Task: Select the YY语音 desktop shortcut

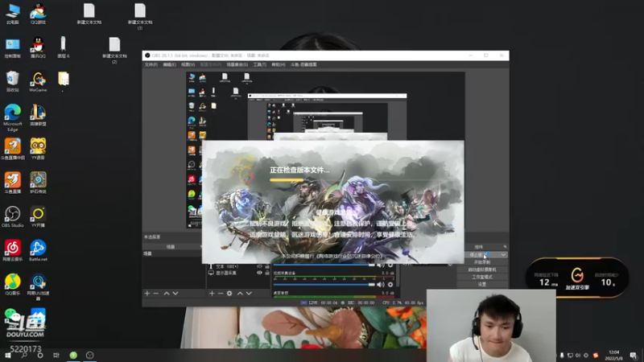Action: coord(38,149)
